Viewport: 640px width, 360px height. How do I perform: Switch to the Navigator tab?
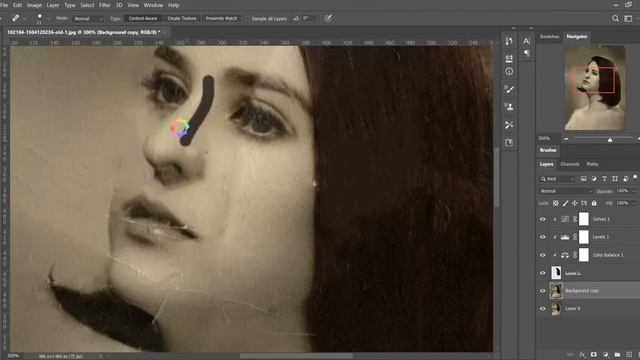click(577, 37)
